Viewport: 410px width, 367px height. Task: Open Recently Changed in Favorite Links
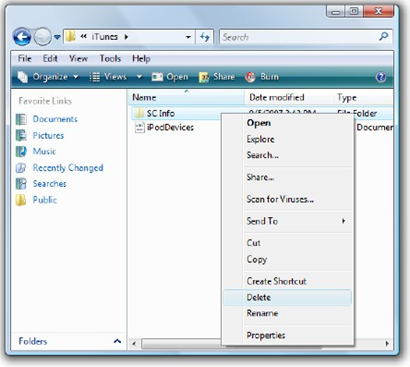[68, 168]
